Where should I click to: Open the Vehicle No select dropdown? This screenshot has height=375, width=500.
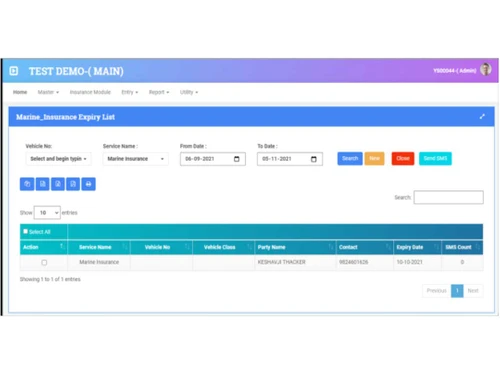pos(58,159)
